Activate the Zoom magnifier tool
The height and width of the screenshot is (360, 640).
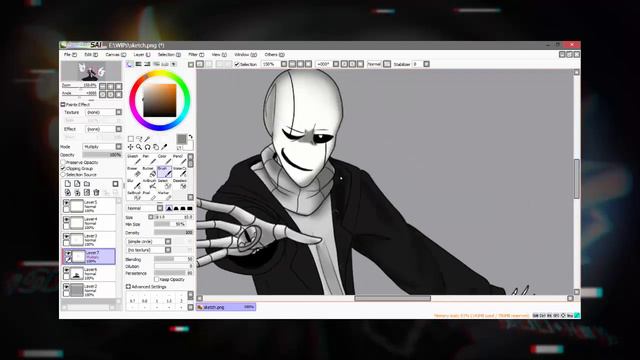tap(139, 147)
